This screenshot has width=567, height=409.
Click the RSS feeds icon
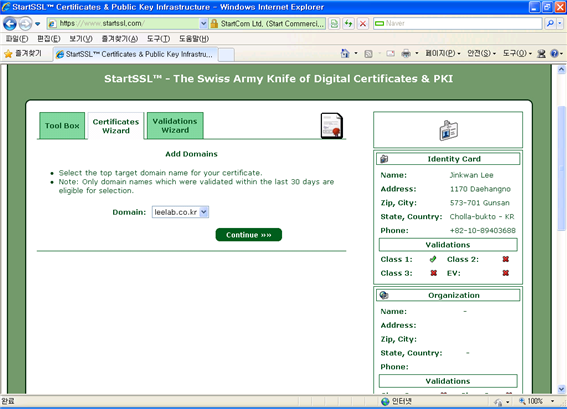click(368, 54)
